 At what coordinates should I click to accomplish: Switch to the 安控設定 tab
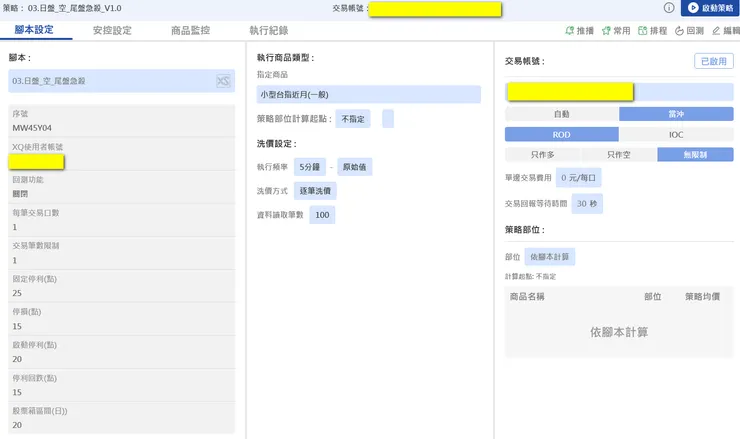click(112, 30)
